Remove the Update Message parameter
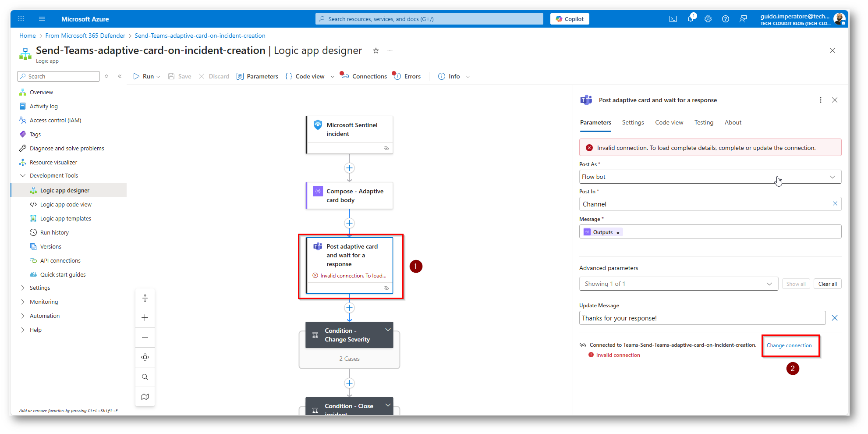Viewport: 868px width, 434px height. (835, 318)
